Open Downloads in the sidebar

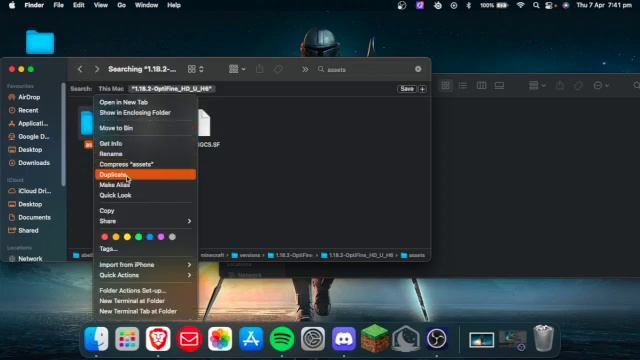34,163
